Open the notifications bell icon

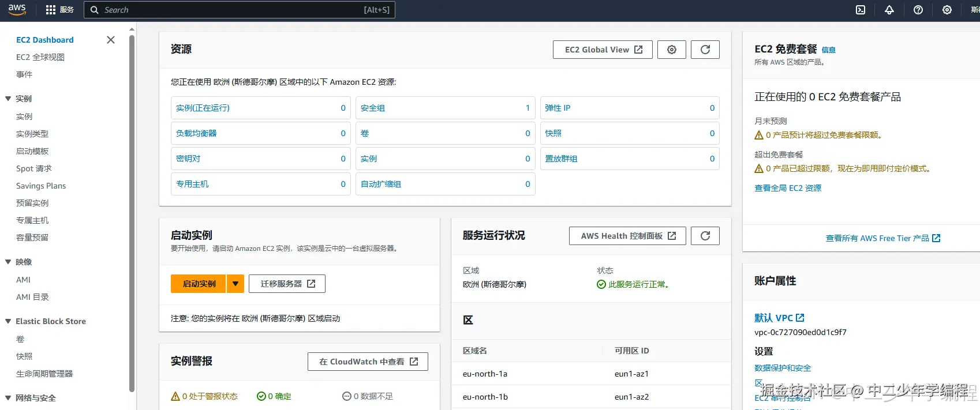coord(889,10)
